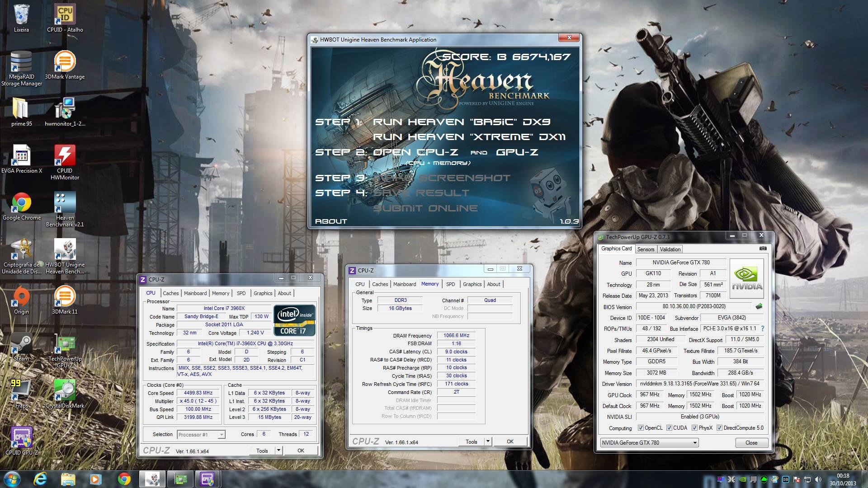This screenshot has width=868, height=488.
Task: Launch the Fraps desktop shortcut
Action: (x=21, y=394)
